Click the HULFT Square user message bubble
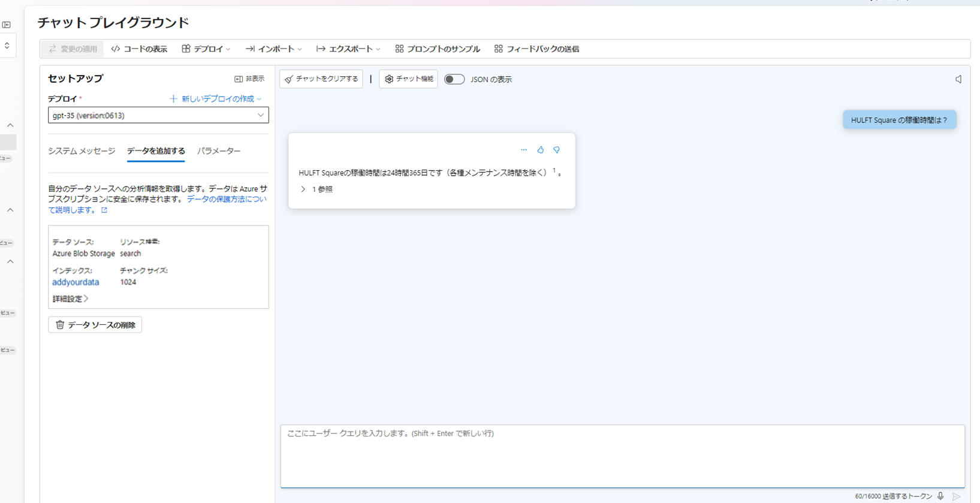This screenshot has height=503, width=980. click(899, 120)
